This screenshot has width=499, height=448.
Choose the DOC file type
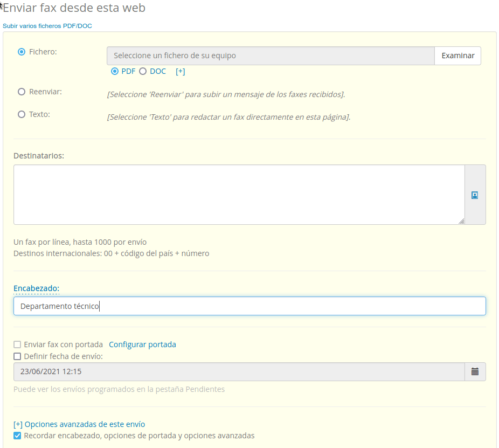[143, 71]
